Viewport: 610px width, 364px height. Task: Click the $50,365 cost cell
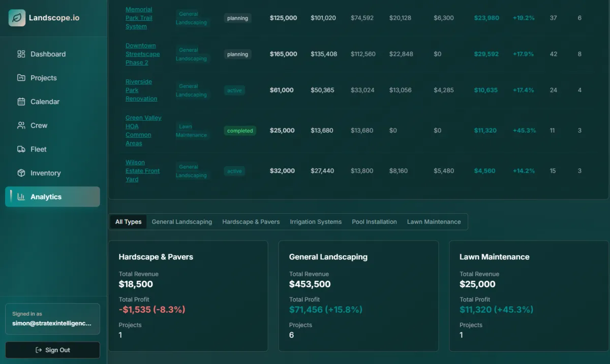pyautogui.click(x=322, y=90)
